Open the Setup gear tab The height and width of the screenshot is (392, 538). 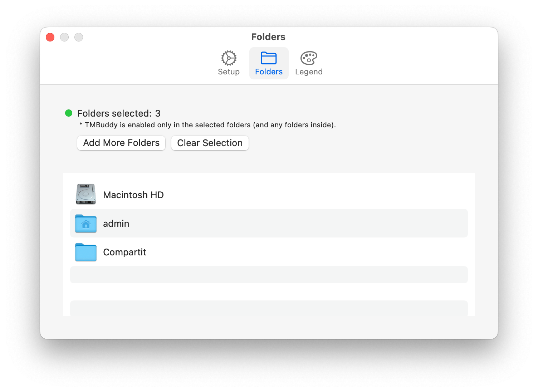229,63
